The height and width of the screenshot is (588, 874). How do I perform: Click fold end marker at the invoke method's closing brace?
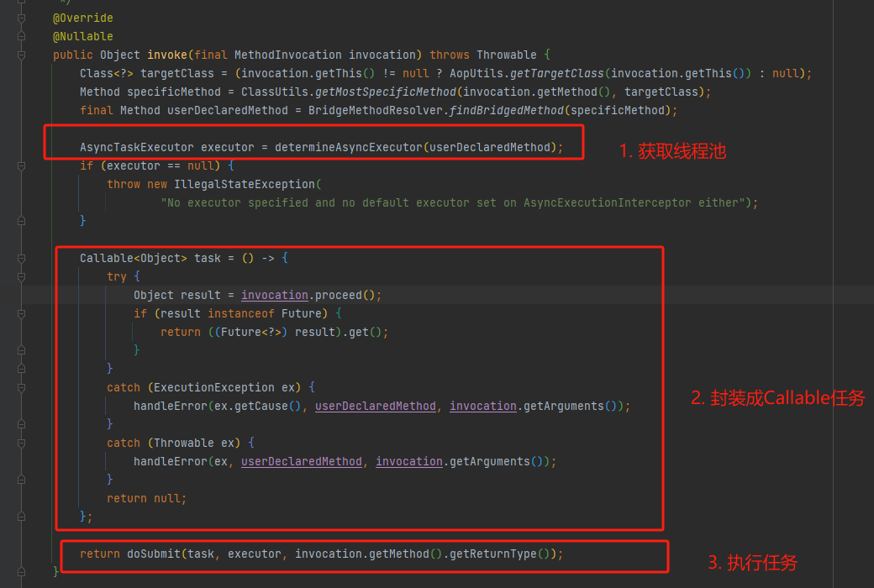tap(21, 572)
